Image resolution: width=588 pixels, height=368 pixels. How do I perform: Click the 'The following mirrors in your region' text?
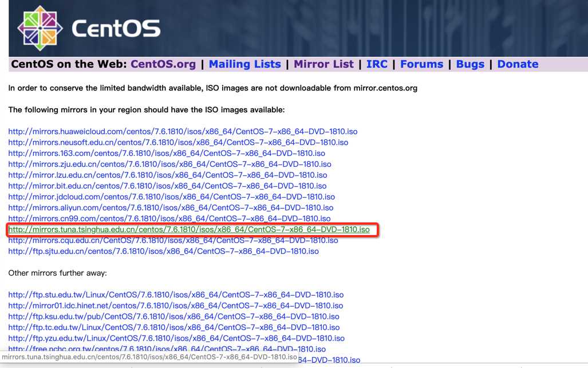(146, 110)
